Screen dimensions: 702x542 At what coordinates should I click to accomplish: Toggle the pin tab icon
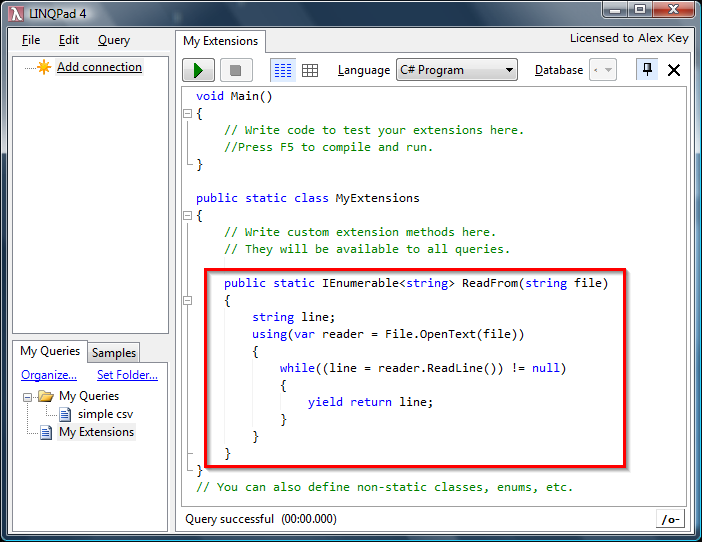tap(647, 69)
